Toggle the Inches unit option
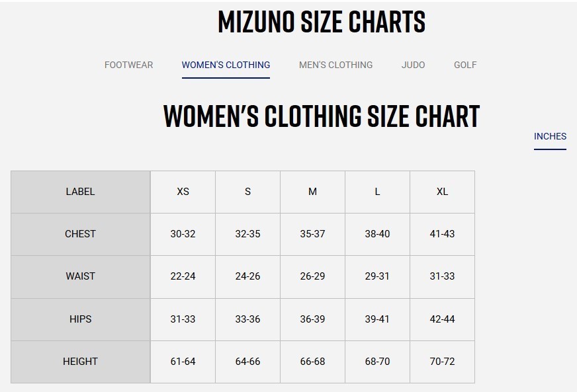Viewport: 577px width, 392px height. [550, 136]
